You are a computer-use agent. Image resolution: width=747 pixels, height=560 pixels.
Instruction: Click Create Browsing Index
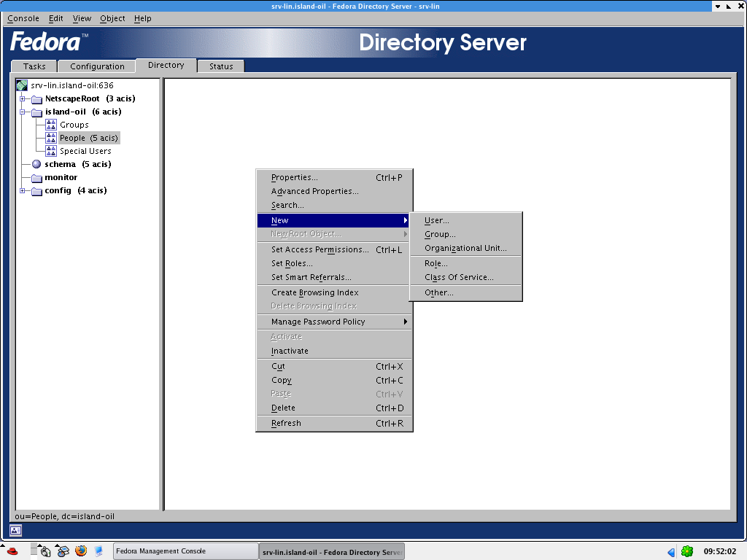[x=334, y=292]
